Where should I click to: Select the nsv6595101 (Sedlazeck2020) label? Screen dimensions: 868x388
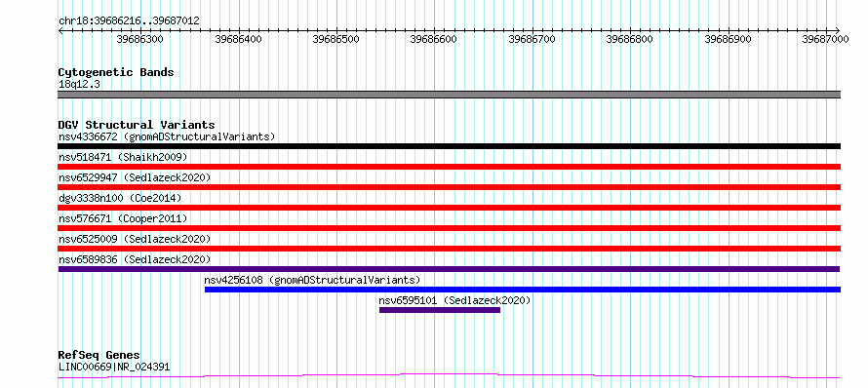click(x=454, y=300)
